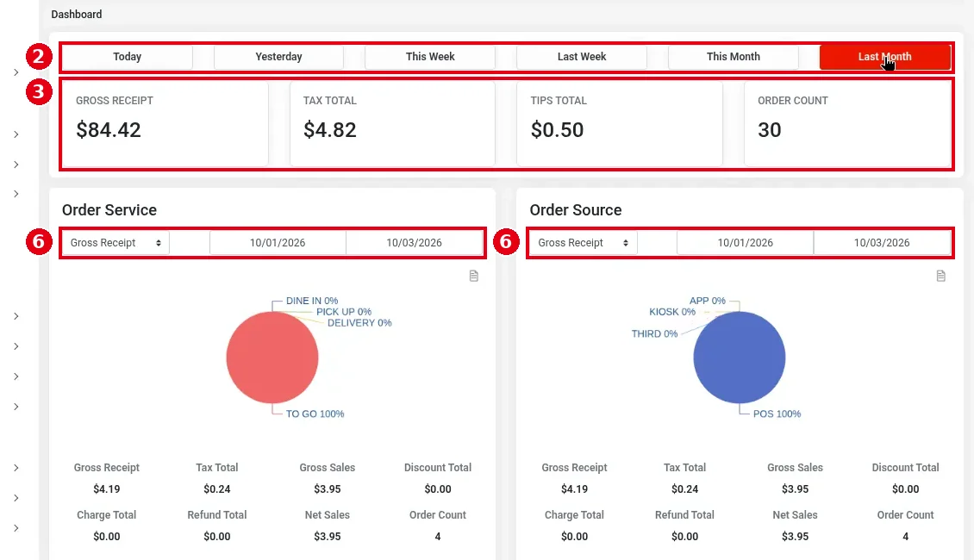Click the ORDER COUNT 30 card
The image size is (974, 560).
tap(847, 123)
